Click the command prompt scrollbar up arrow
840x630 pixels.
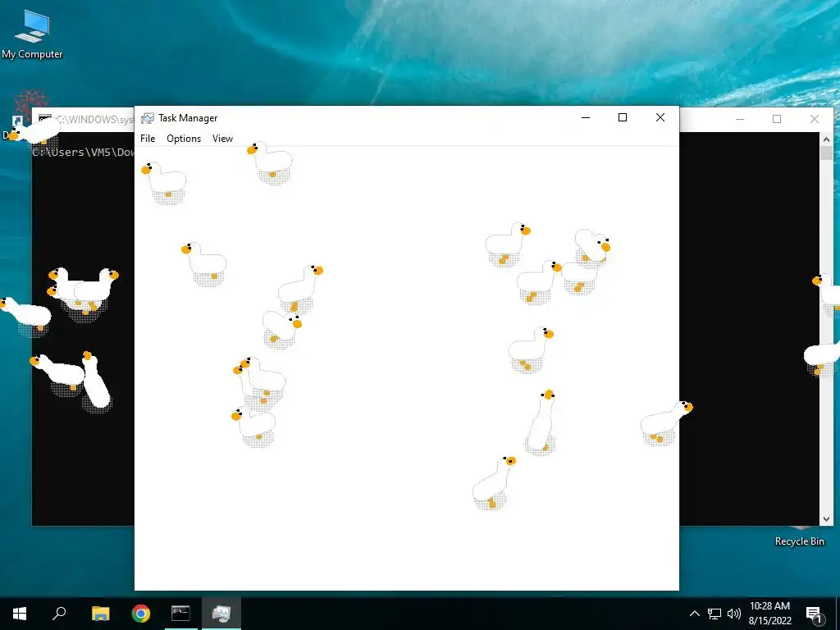826,139
